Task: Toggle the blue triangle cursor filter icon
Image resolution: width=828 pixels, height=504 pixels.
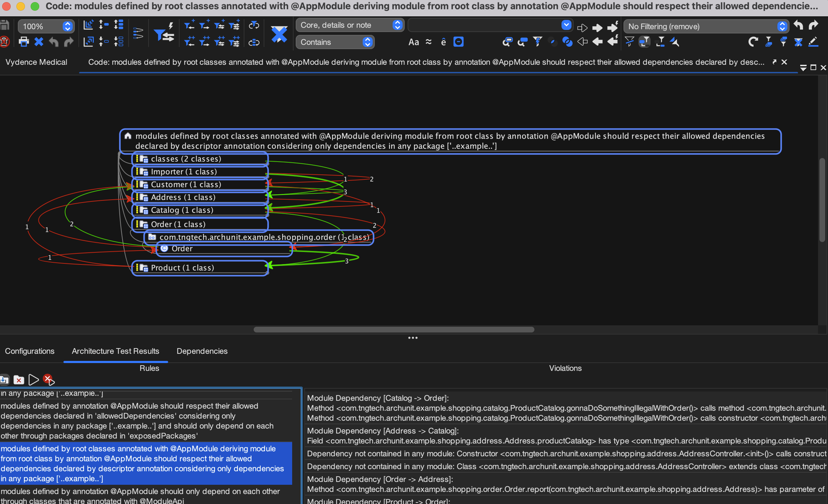Action: point(675,42)
